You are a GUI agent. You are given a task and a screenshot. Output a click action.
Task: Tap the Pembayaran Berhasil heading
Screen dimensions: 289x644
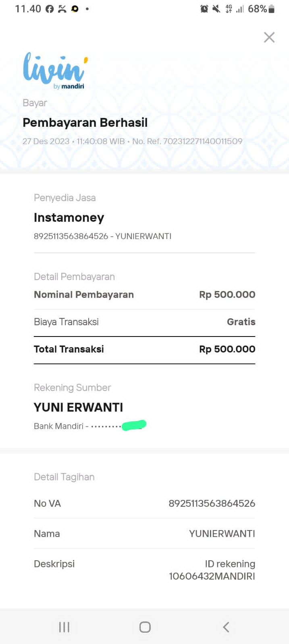(x=85, y=123)
